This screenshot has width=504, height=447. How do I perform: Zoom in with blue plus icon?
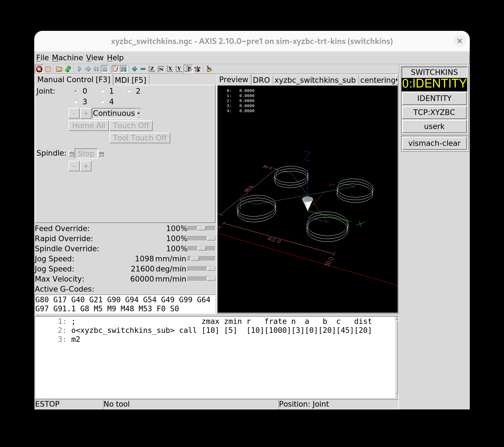134,69
